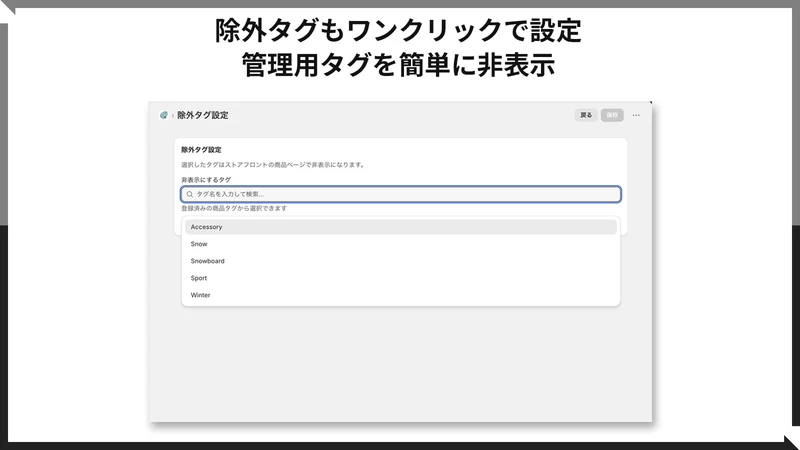This screenshot has height=450, width=800.
Task: Click the 除外タグ設定 card heading
Action: 201,150
